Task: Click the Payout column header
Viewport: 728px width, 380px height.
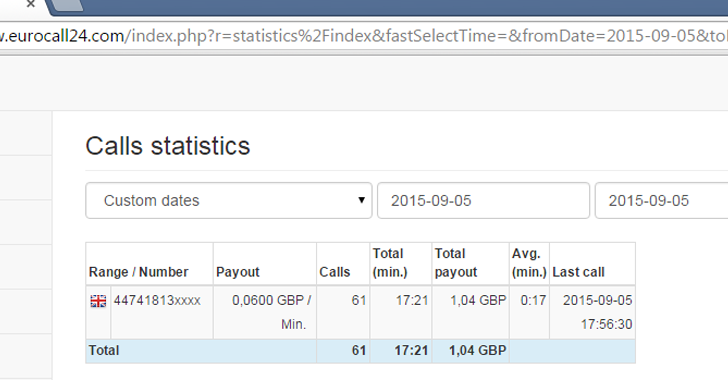Action: [238, 272]
